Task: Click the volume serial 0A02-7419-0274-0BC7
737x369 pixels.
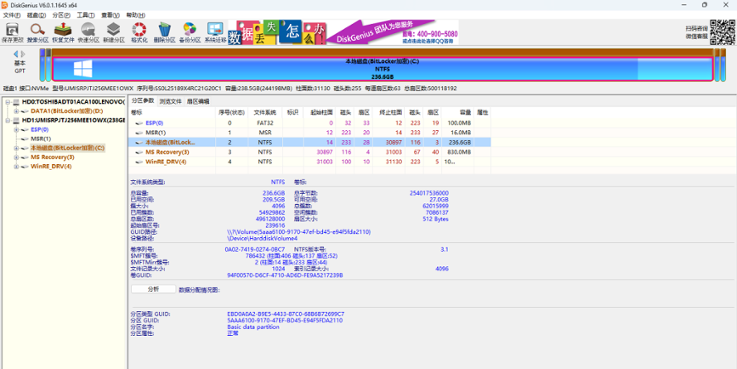Action: pos(254,249)
